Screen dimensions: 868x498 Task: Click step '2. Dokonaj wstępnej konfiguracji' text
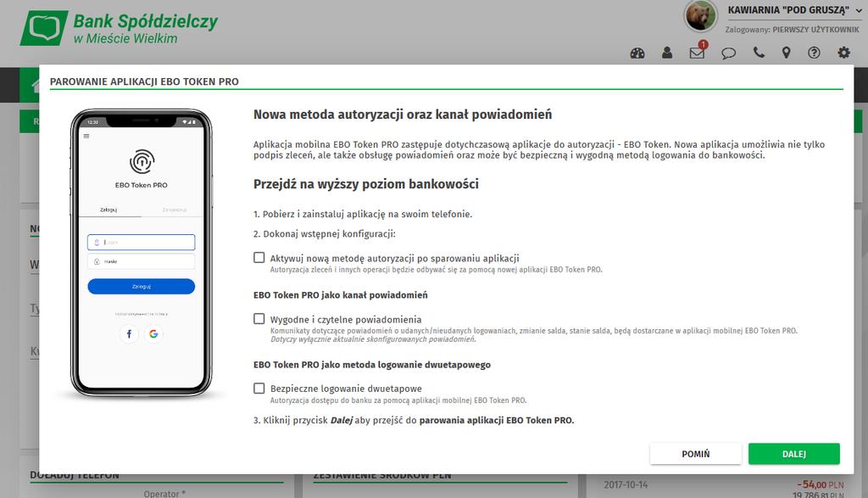pos(325,234)
